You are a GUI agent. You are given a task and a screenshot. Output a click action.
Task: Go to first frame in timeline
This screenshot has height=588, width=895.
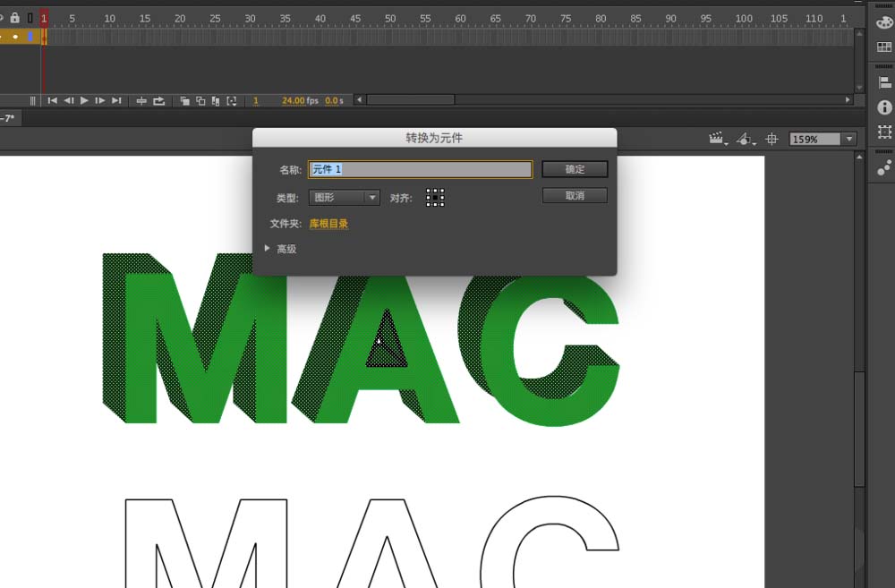tap(52, 100)
